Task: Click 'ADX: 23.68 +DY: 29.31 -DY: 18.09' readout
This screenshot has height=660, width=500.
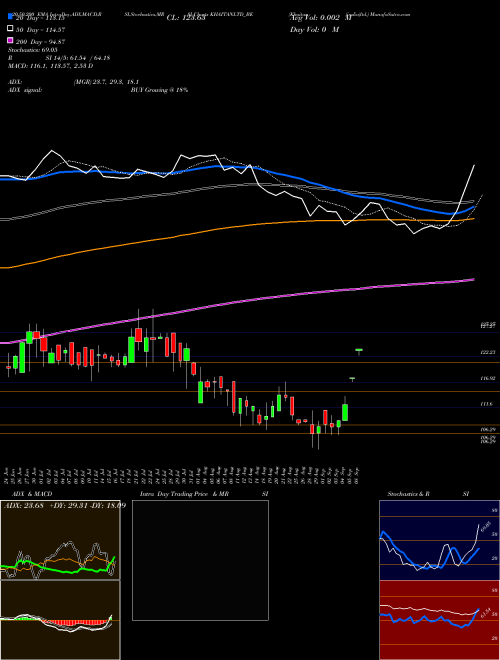Action: [65, 505]
